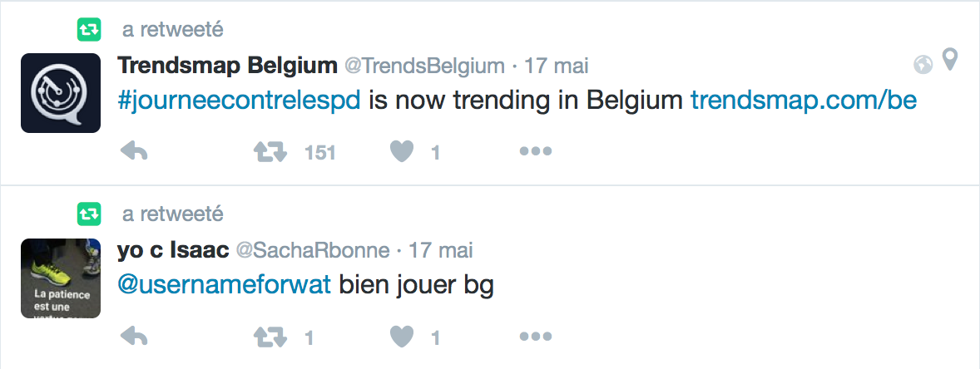
Task: Reply to the yo c Isaac tweet
Action: [x=134, y=337]
